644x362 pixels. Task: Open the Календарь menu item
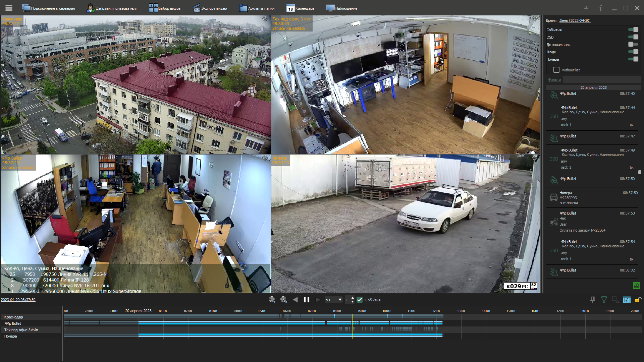pos(301,8)
